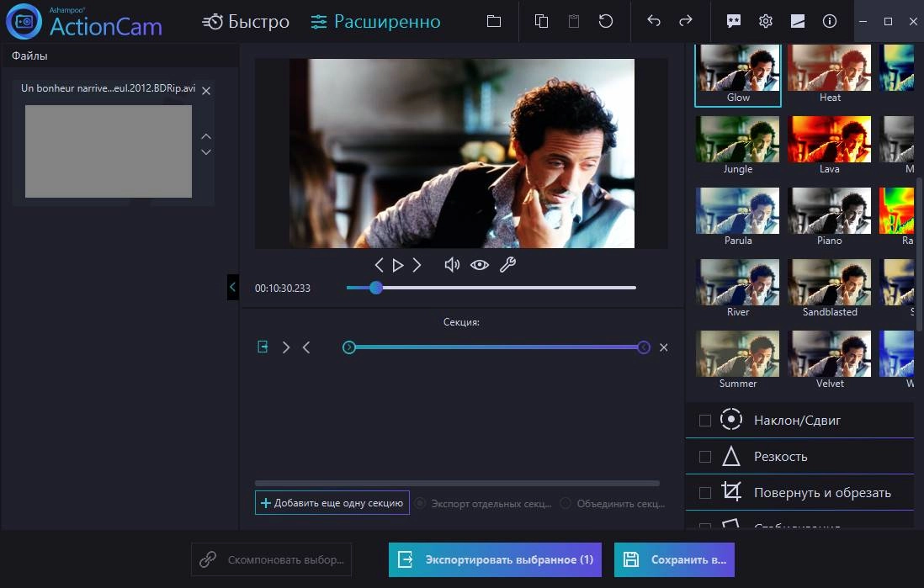
Task: Redo the last action
Action: 685,21
